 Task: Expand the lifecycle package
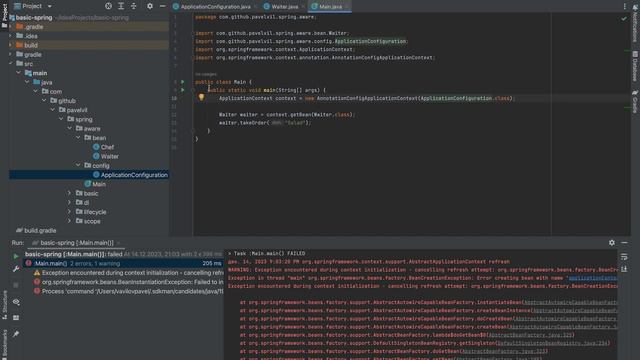(x=70, y=212)
